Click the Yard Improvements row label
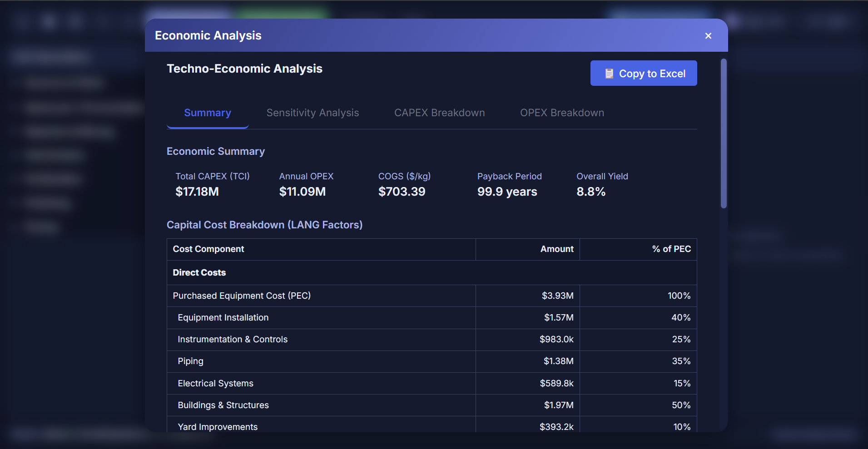This screenshot has width=868, height=449. click(218, 427)
